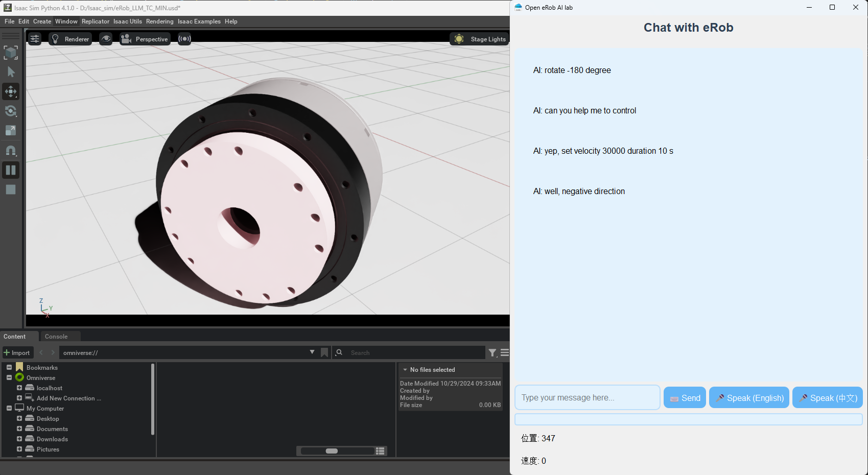The image size is (868, 475).
Task: Click the arrow selection tool
Action: (x=11, y=73)
